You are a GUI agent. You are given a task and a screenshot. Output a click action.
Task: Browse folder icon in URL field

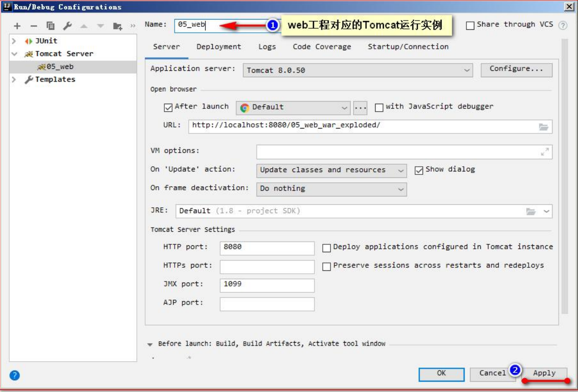tap(543, 127)
